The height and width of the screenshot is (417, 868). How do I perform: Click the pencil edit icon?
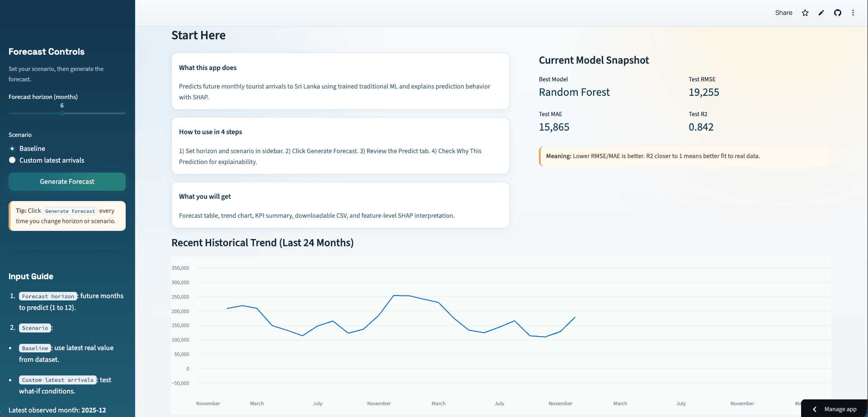821,13
